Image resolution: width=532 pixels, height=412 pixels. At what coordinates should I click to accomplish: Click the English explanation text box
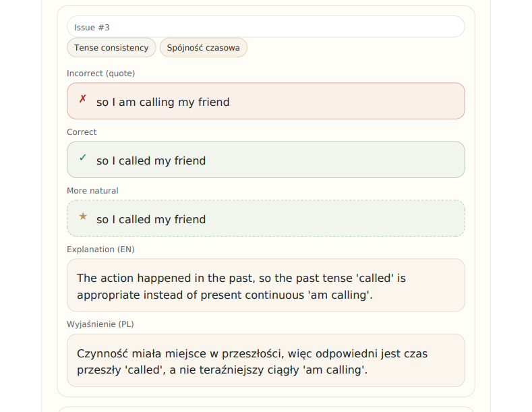pyautogui.click(x=266, y=285)
